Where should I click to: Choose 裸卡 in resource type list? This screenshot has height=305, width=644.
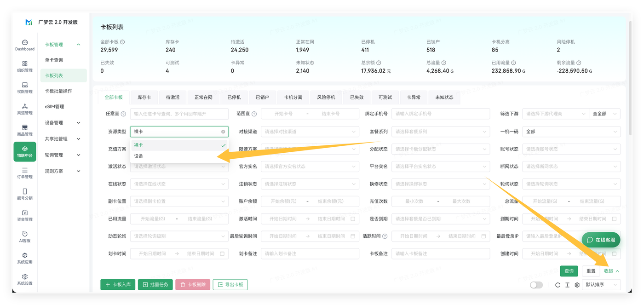click(179, 145)
